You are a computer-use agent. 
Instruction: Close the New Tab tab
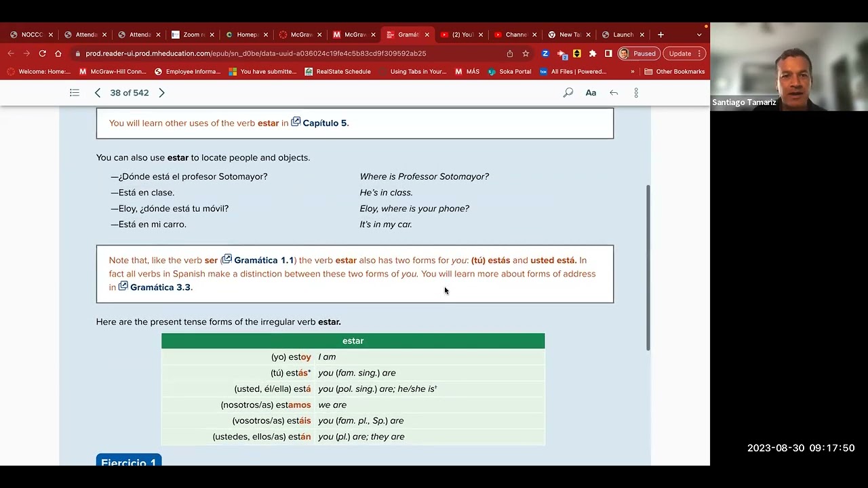pos(588,35)
